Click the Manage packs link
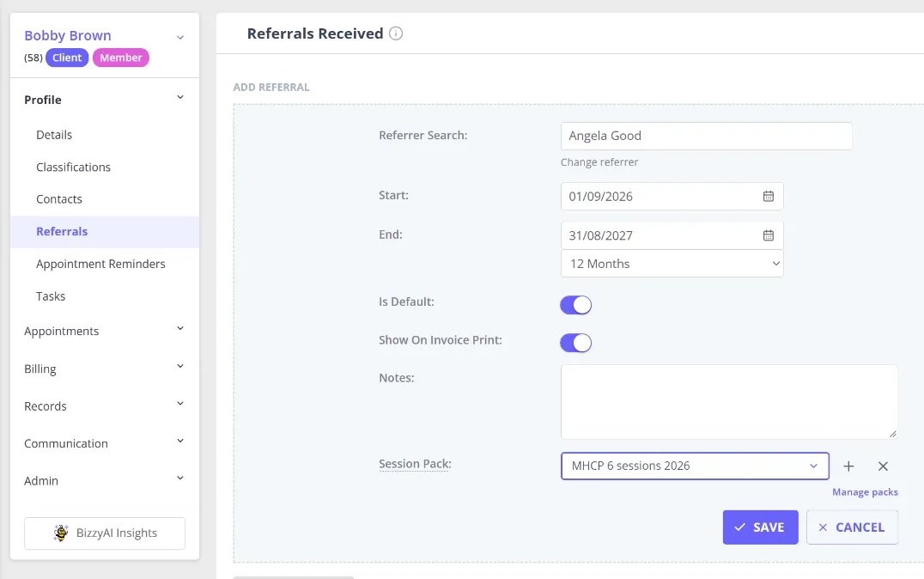The height and width of the screenshot is (579, 924). click(865, 491)
